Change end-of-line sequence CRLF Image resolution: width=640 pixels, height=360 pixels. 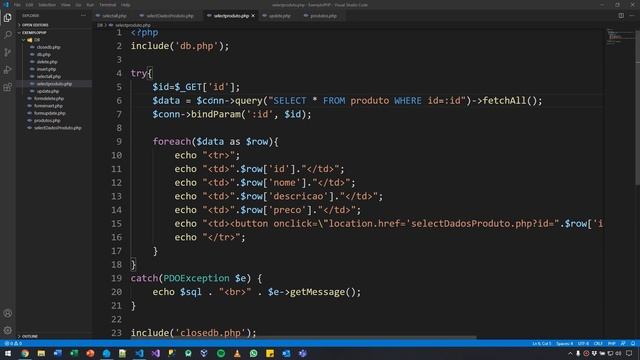coord(598,344)
